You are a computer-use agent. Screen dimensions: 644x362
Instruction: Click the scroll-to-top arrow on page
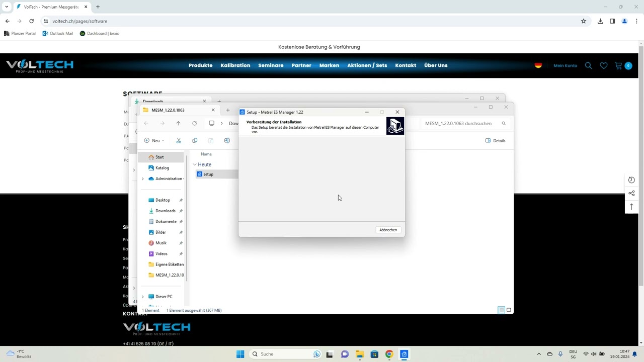click(631, 207)
